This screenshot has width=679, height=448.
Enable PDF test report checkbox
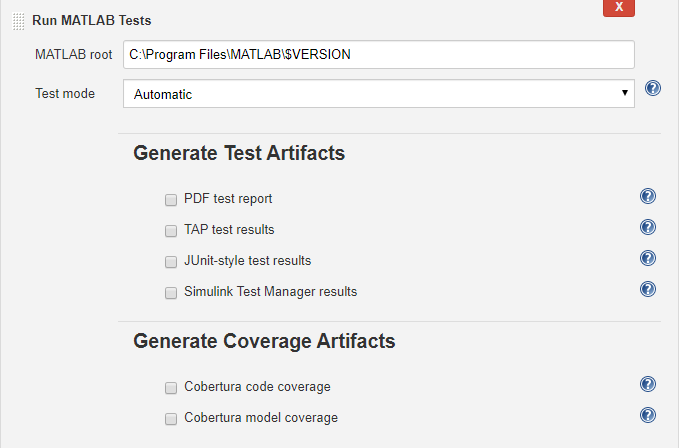(171, 199)
